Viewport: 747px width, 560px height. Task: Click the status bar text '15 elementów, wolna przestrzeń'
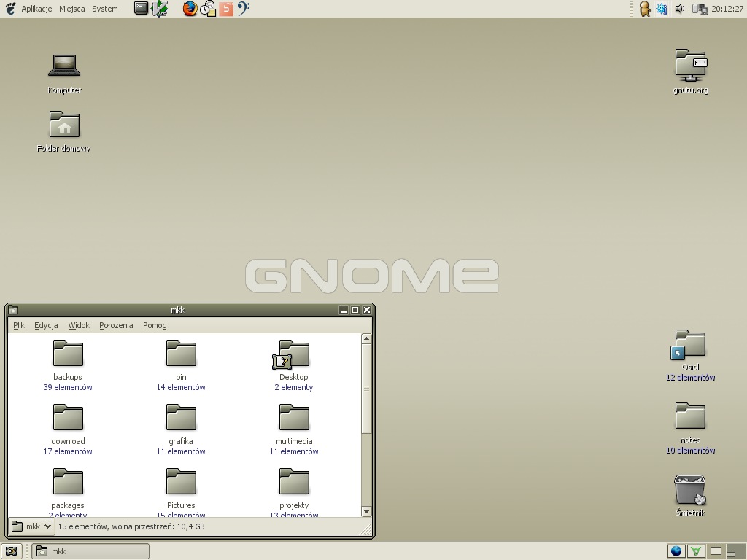tap(131, 526)
